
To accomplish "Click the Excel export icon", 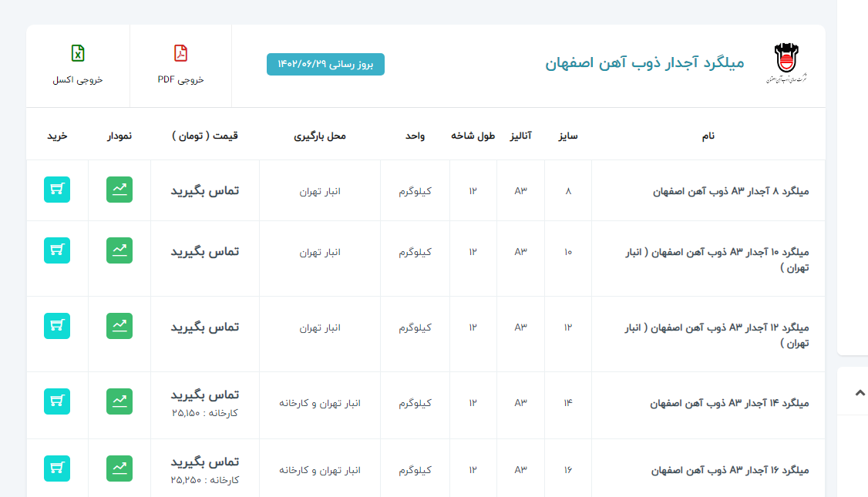I will tap(78, 54).
